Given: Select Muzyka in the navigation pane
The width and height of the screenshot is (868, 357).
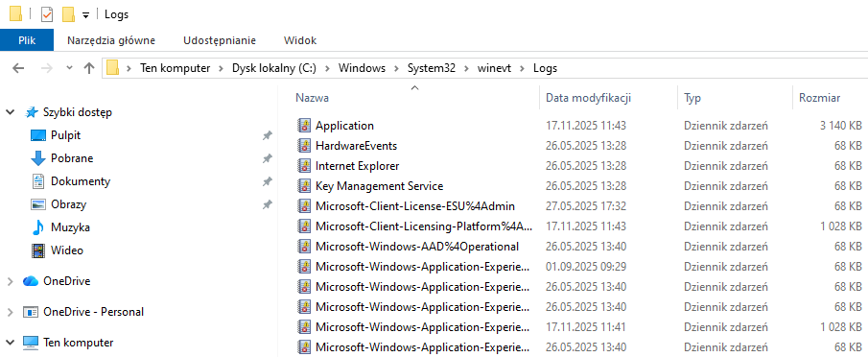Looking at the screenshot, I should [x=70, y=227].
